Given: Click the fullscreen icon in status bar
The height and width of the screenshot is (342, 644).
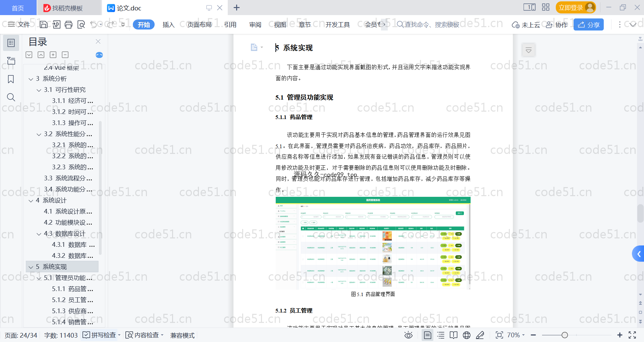Looking at the screenshot, I should (x=632, y=335).
